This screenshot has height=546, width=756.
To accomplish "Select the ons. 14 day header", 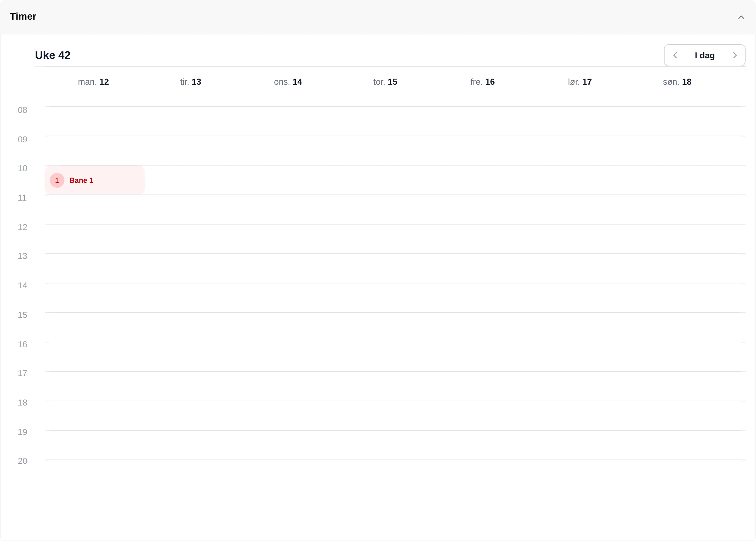I will (x=288, y=82).
